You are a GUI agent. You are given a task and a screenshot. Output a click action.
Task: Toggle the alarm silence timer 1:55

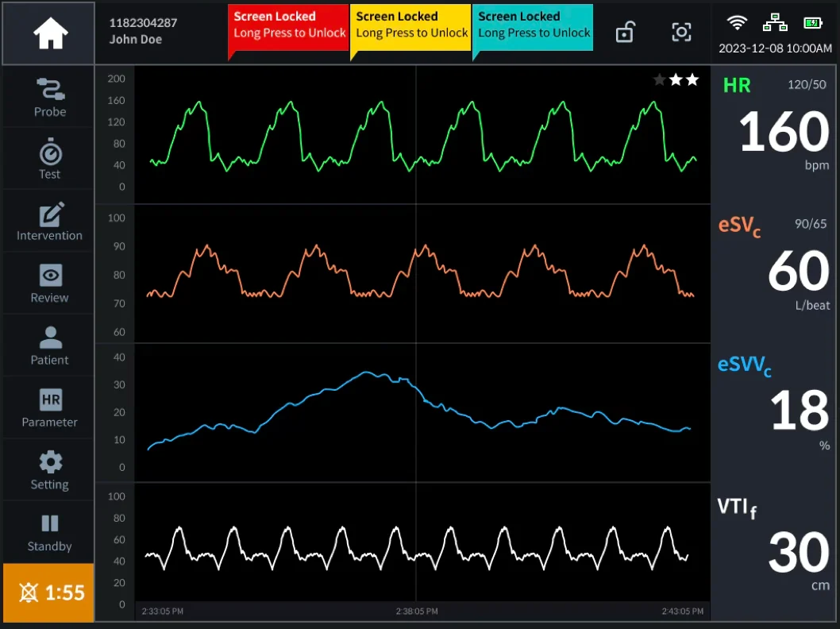48,592
